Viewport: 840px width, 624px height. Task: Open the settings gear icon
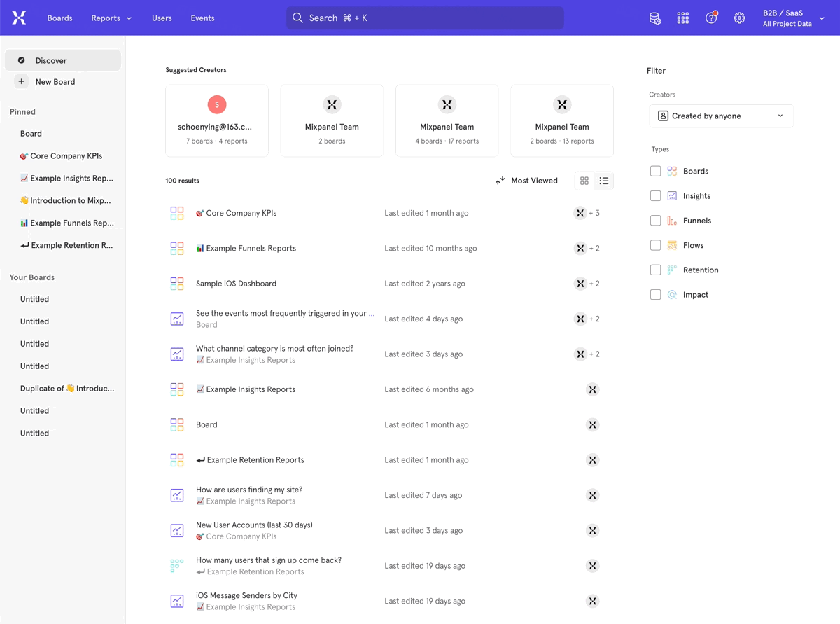click(x=739, y=18)
